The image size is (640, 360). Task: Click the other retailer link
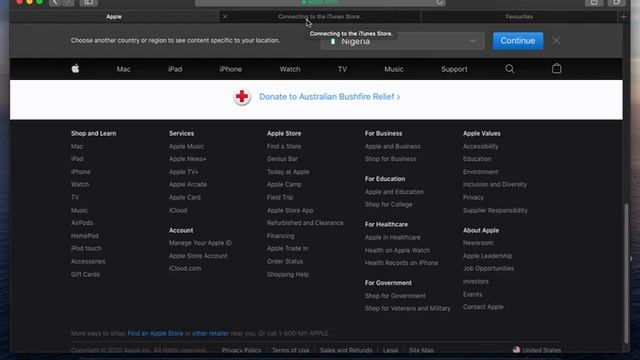tap(211, 333)
